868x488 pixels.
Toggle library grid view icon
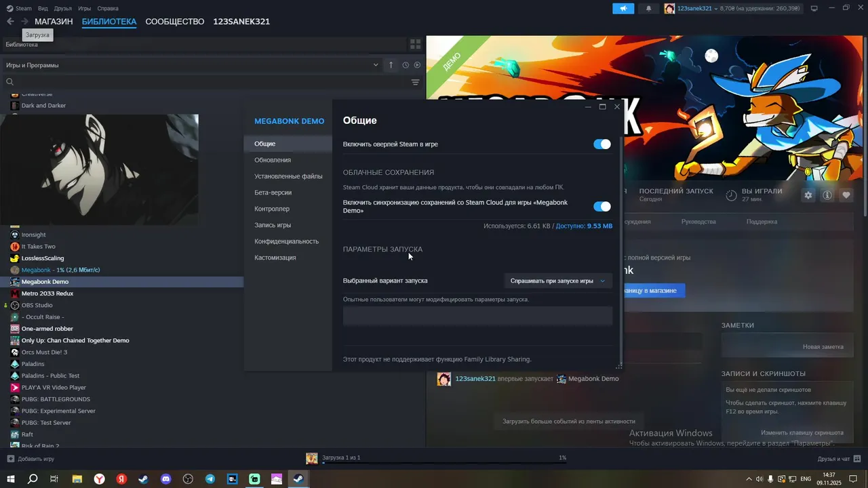416,44
